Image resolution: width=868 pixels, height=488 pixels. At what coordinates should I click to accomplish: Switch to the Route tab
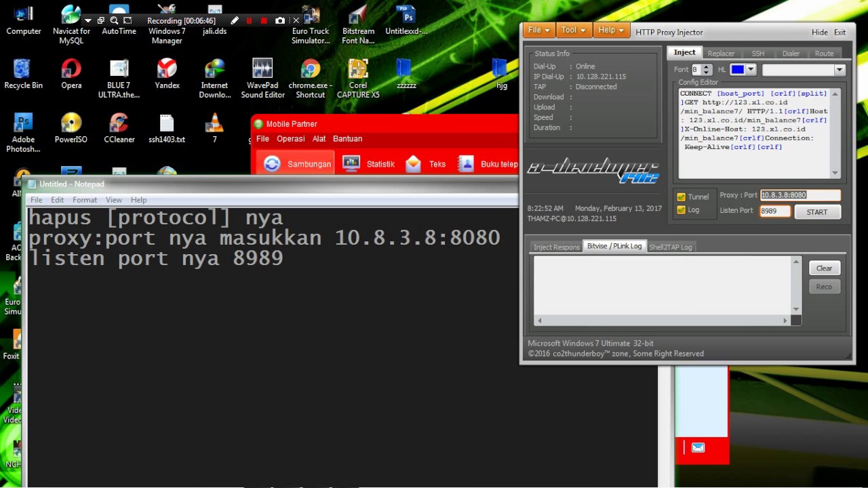tap(824, 54)
